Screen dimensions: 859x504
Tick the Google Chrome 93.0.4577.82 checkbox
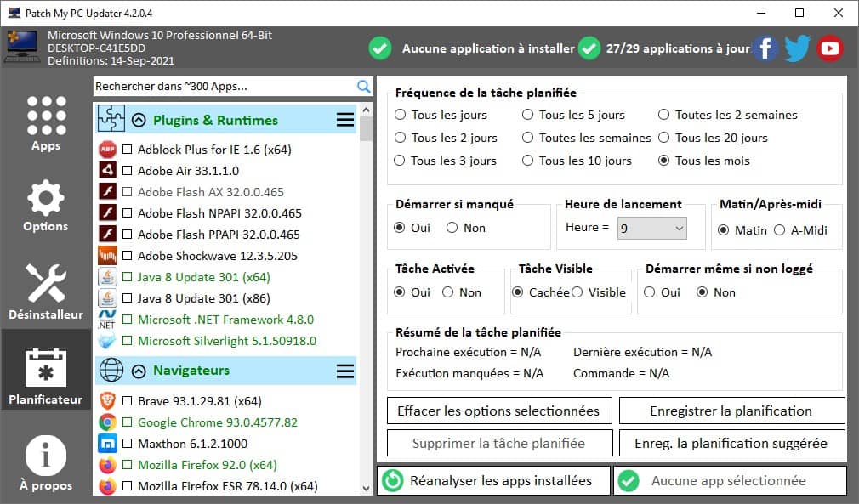click(x=127, y=422)
